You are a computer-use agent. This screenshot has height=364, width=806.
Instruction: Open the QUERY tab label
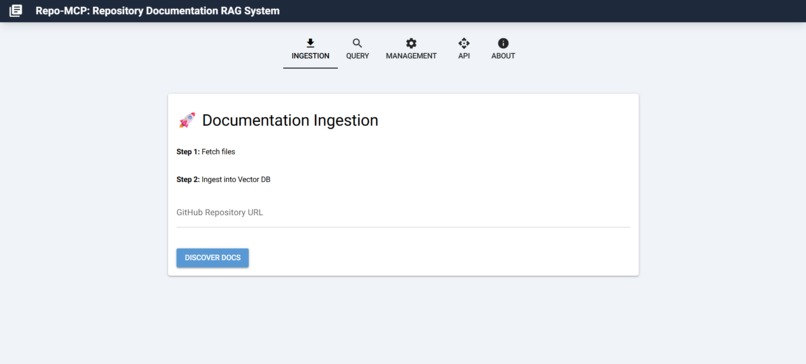point(357,56)
